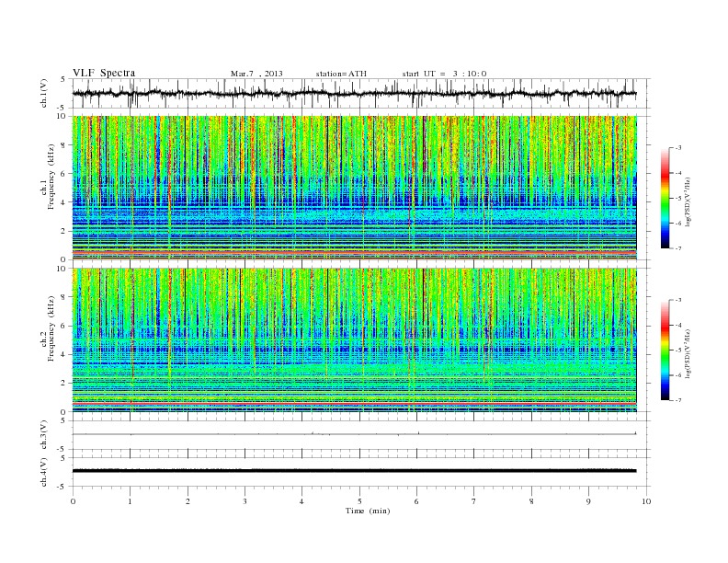Click the "ch.3(V)" axis label
The width and height of the screenshot is (728, 563).
click(x=44, y=435)
